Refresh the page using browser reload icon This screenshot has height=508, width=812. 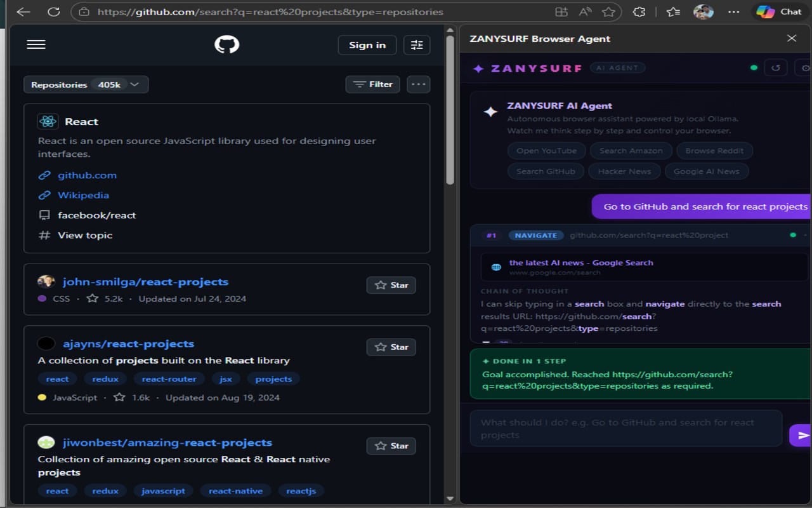pyautogui.click(x=54, y=11)
